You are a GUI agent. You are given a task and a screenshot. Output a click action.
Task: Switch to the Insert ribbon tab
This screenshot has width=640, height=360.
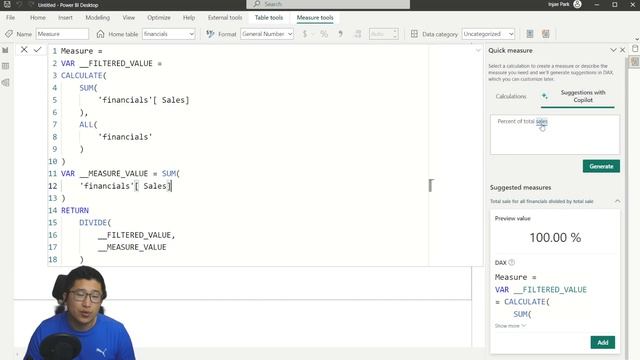tap(65, 18)
